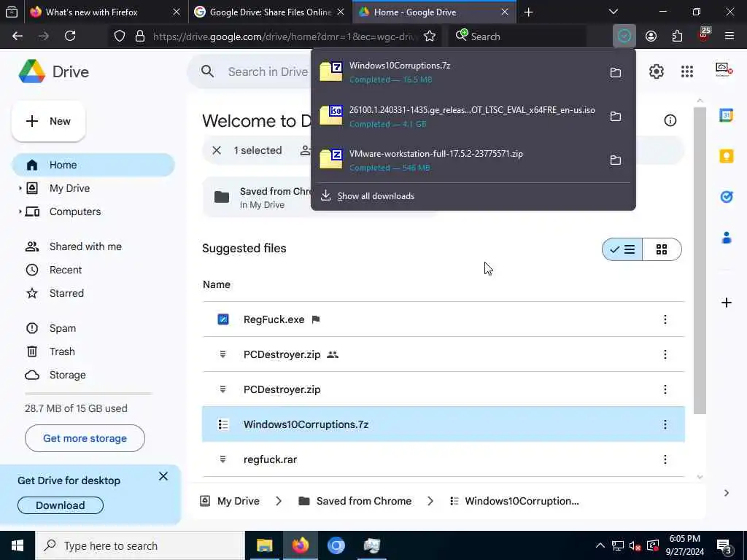The height and width of the screenshot is (560, 747).
Task: Open Firefox account icon
Action: click(651, 36)
